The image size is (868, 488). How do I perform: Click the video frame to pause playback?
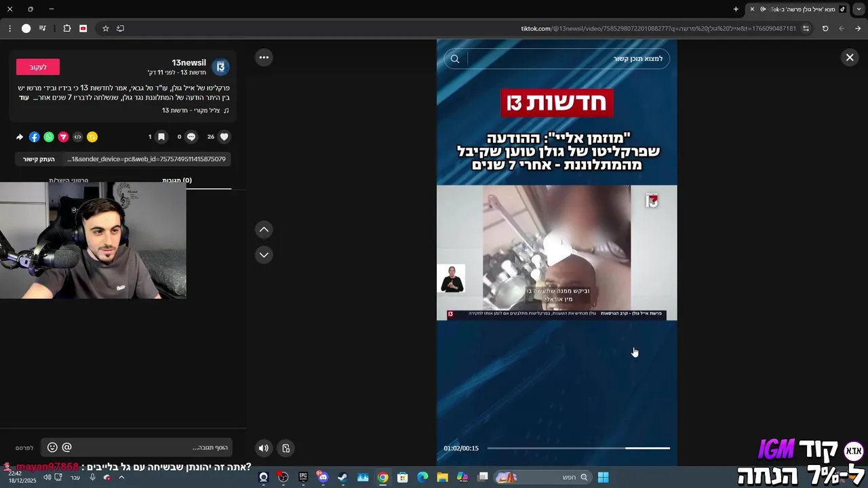click(557, 252)
